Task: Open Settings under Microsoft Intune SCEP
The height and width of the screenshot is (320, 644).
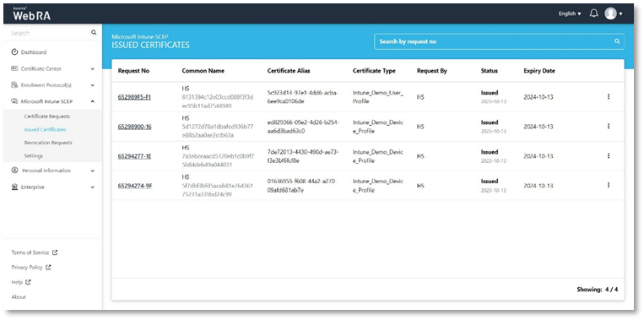Action: [x=33, y=155]
